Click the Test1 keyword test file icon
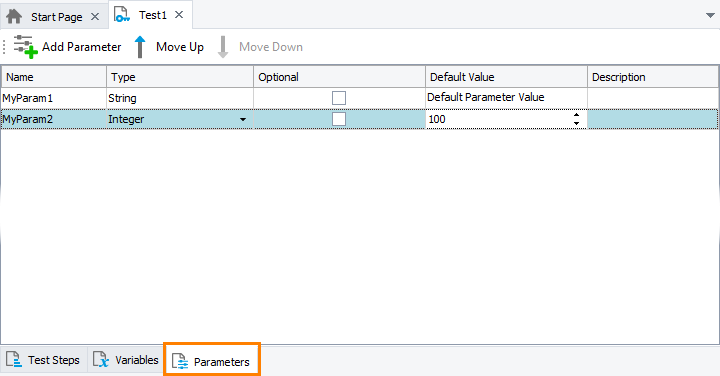This screenshot has height=376, width=720. [122, 14]
